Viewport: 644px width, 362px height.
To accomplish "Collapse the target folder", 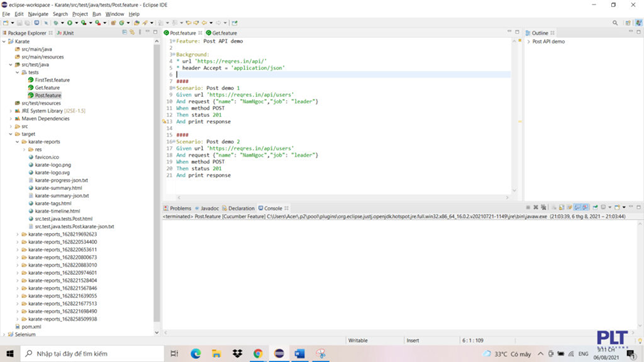I will pyautogui.click(x=11, y=134).
